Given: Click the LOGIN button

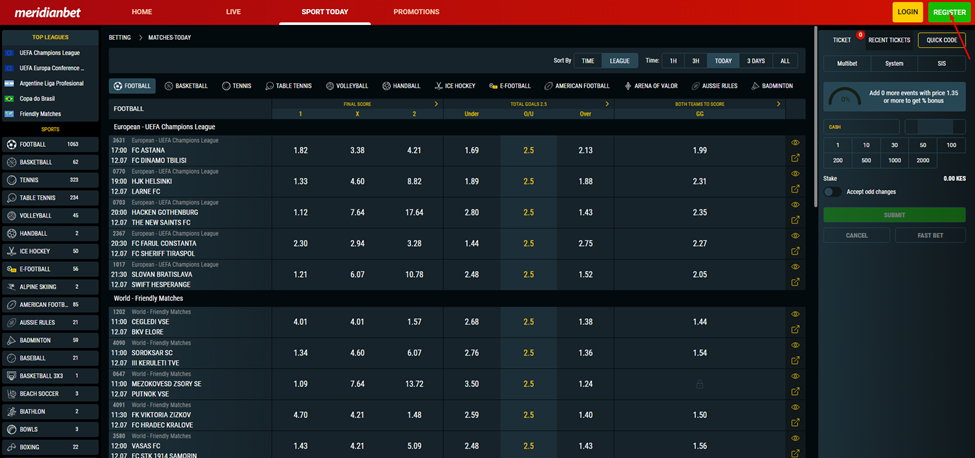Looking at the screenshot, I should click(908, 12).
